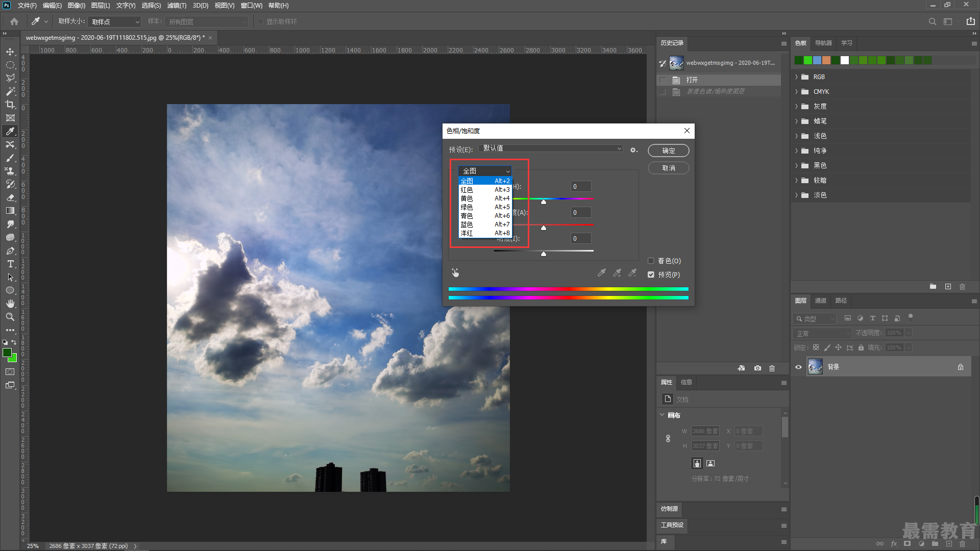The width and height of the screenshot is (980, 551).
Task: Click the add-to-sample eyedropper in dialog
Action: pyautogui.click(x=617, y=273)
